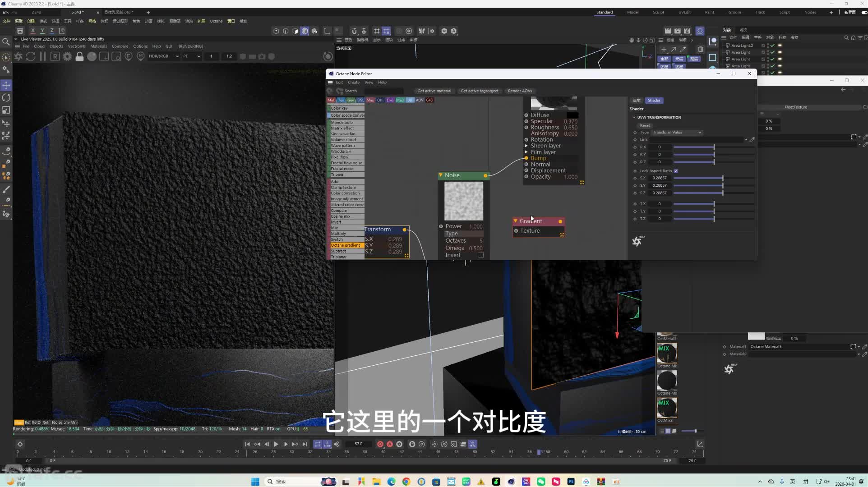Click the Get active material button
The image size is (868, 487).
[x=434, y=91]
